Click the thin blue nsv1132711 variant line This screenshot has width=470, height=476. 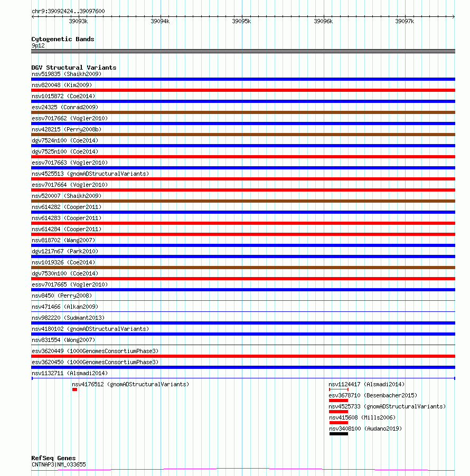pyautogui.click(x=243, y=378)
